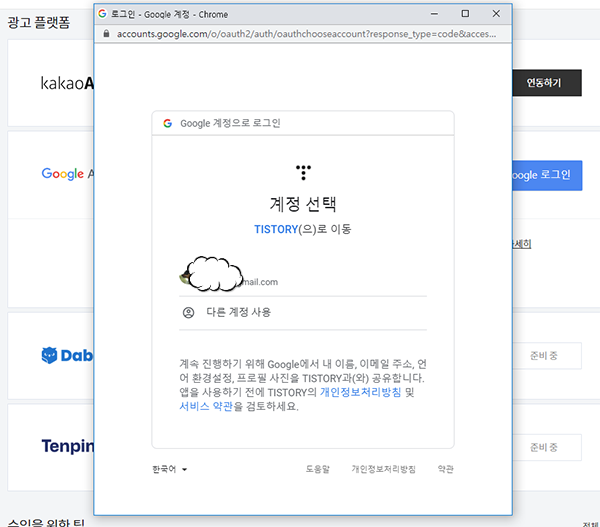Click the Tenping logo in background
The height and width of the screenshot is (527, 600).
pyautogui.click(x=68, y=446)
